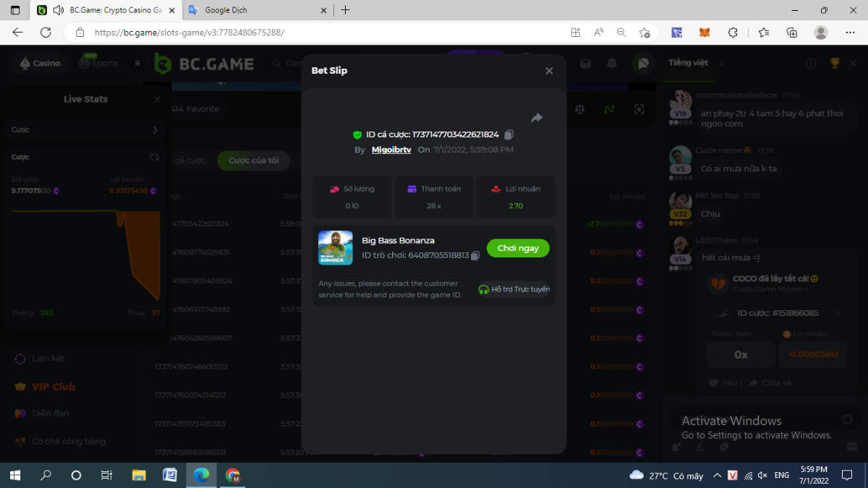
Task: Click the trophy icon in chat header
Action: [835, 64]
